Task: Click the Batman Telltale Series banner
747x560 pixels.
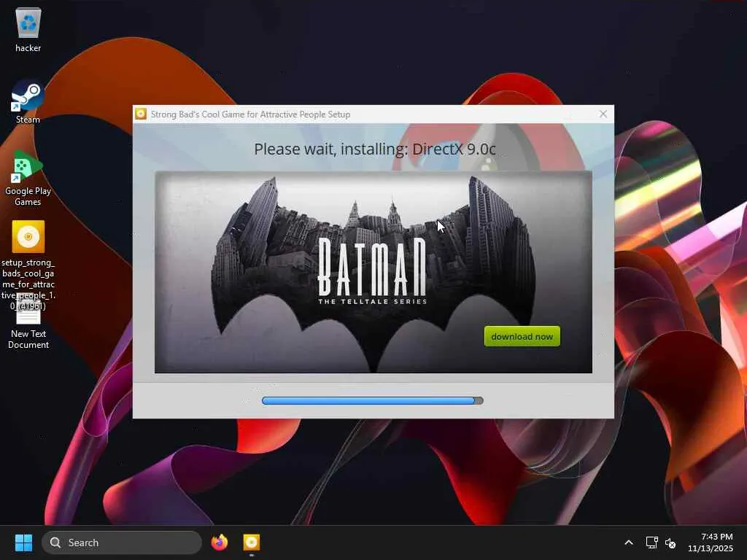Action: pyautogui.click(x=373, y=272)
